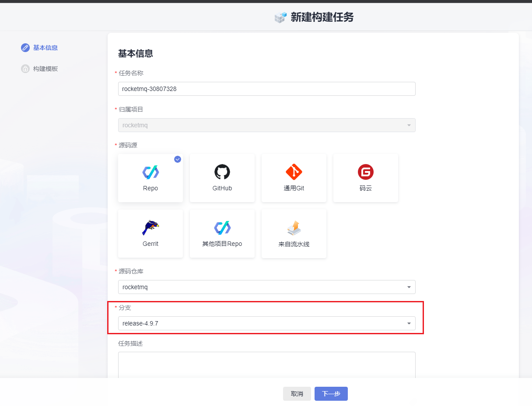Click the 基本信息 section heading
532x406 pixels.
tap(136, 54)
